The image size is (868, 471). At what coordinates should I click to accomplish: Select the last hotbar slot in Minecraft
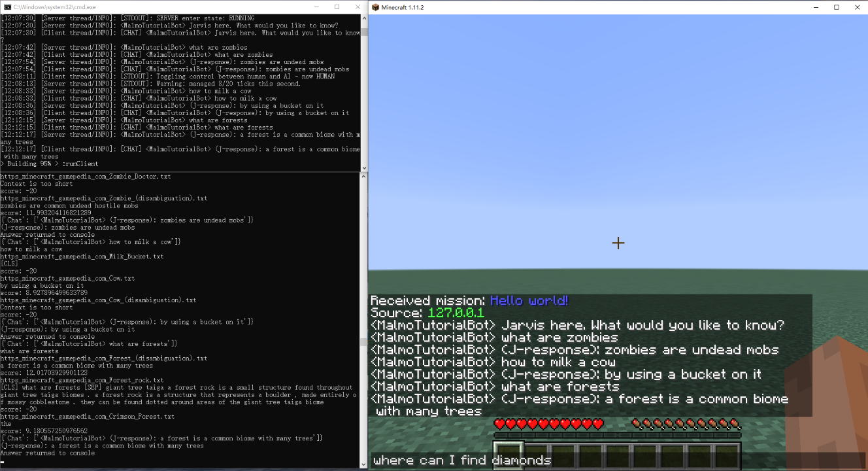727,455
